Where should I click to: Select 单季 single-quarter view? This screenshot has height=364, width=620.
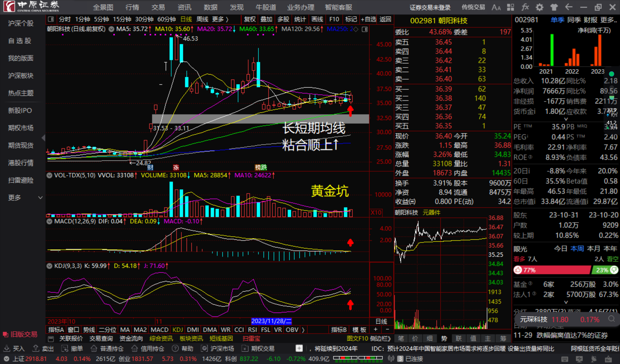point(558,20)
